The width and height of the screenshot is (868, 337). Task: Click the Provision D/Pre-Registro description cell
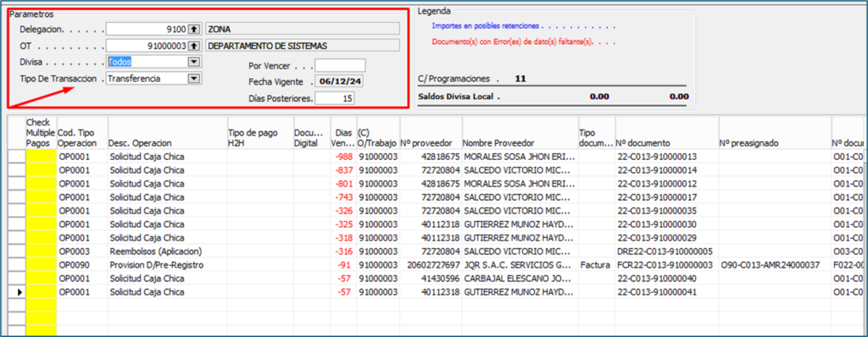[168, 264]
